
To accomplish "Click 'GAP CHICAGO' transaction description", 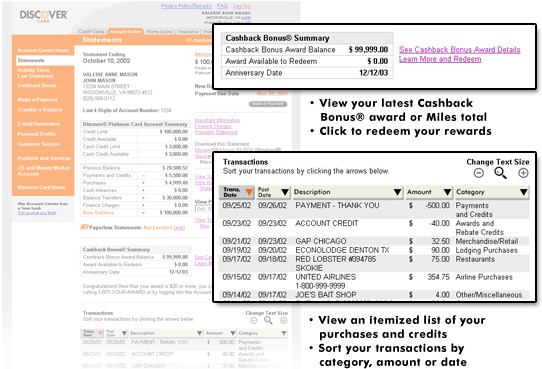I will (x=320, y=241).
